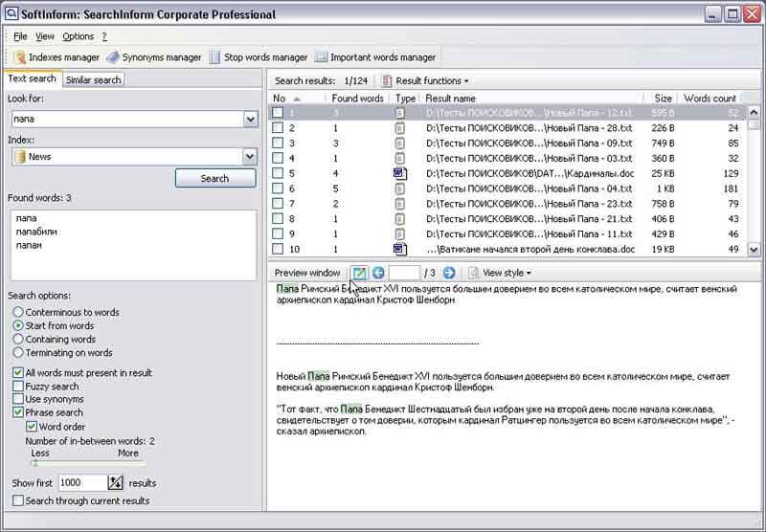
Task: Enable Search through current results
Action: coord(18,500)
